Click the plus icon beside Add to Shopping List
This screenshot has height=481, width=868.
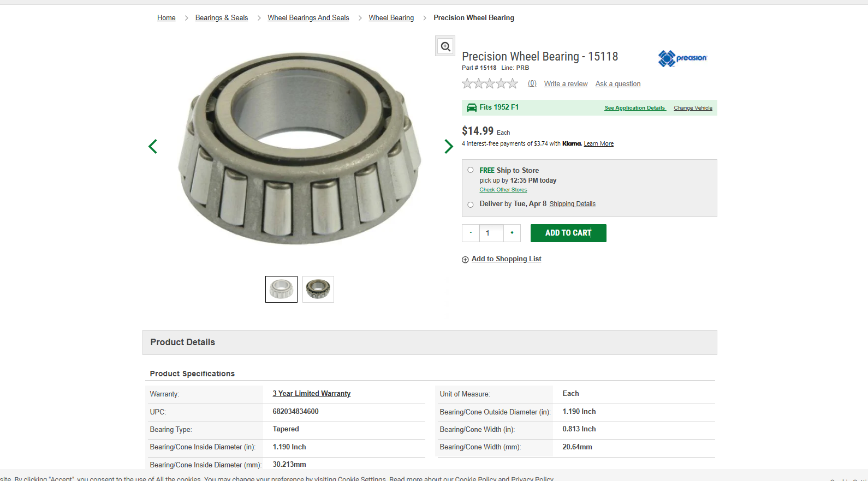point(465,260)
